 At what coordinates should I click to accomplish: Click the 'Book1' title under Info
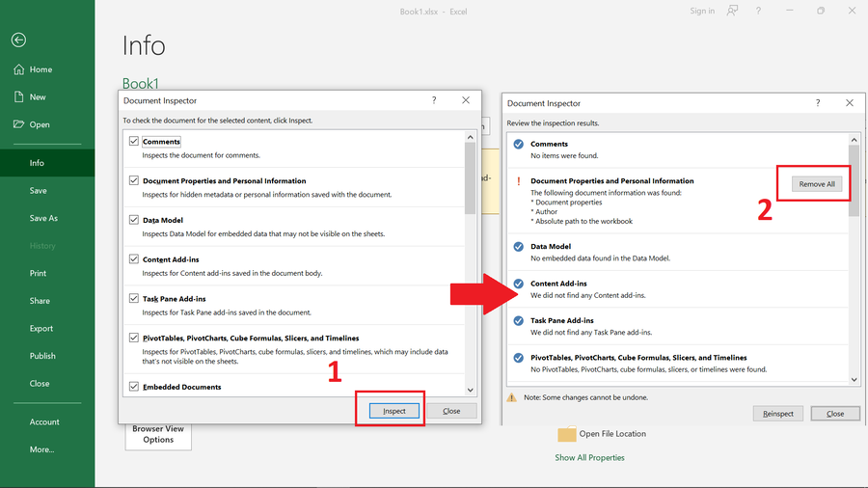[141, 83]
